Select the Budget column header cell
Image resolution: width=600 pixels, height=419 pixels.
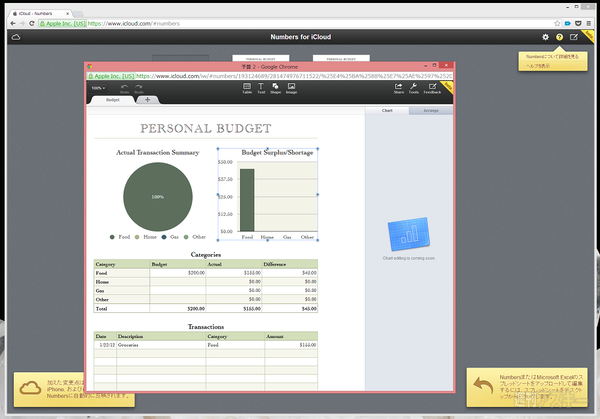pos(178,264)
